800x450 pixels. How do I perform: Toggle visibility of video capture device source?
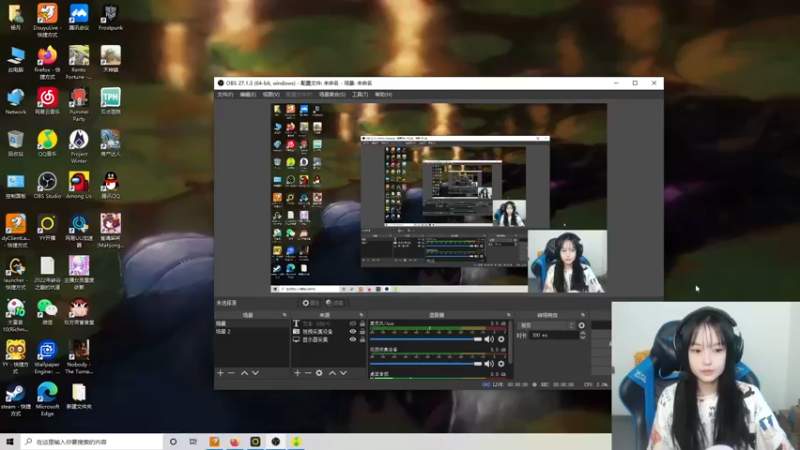(x=353, y=332)
